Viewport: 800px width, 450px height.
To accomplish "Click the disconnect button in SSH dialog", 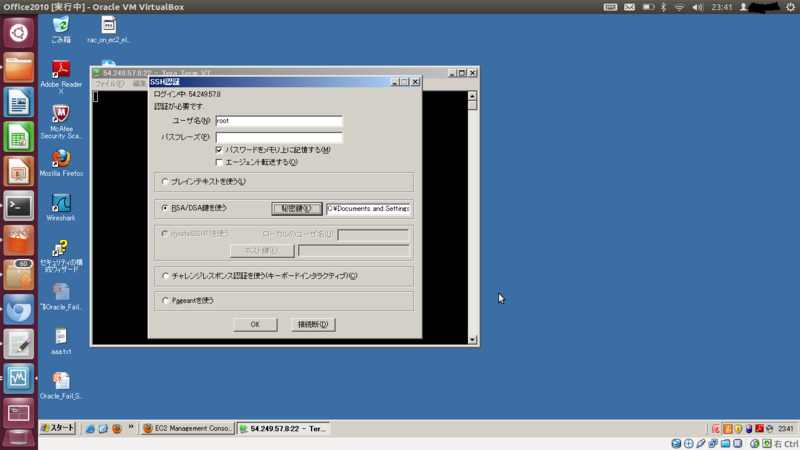I will [313, 324].
